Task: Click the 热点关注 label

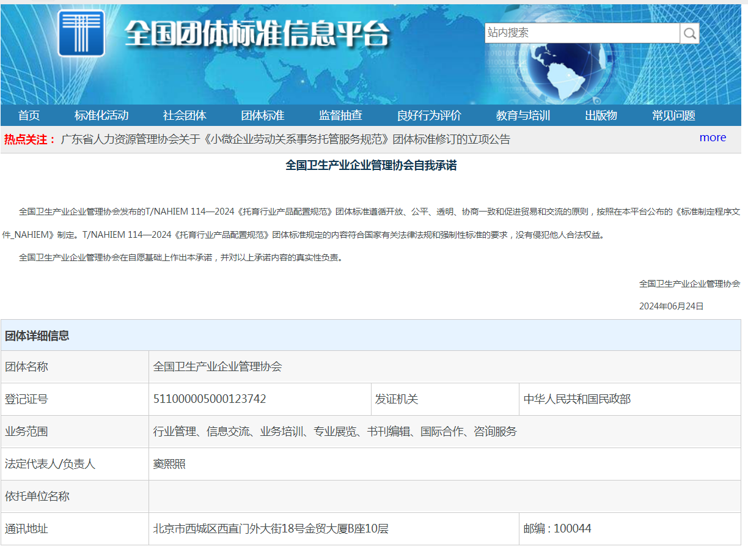Action: [x=30, y=139]
